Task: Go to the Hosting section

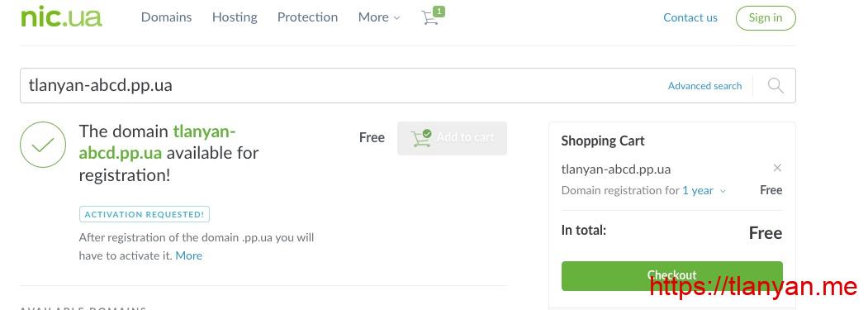Action: click(x=235, y=17)
